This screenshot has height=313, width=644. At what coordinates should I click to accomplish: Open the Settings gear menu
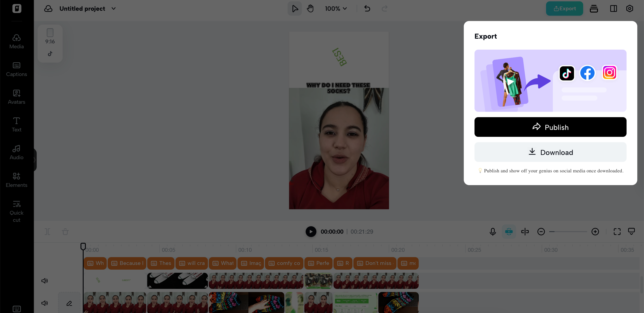pyautogui.click(x=629, y=8)
